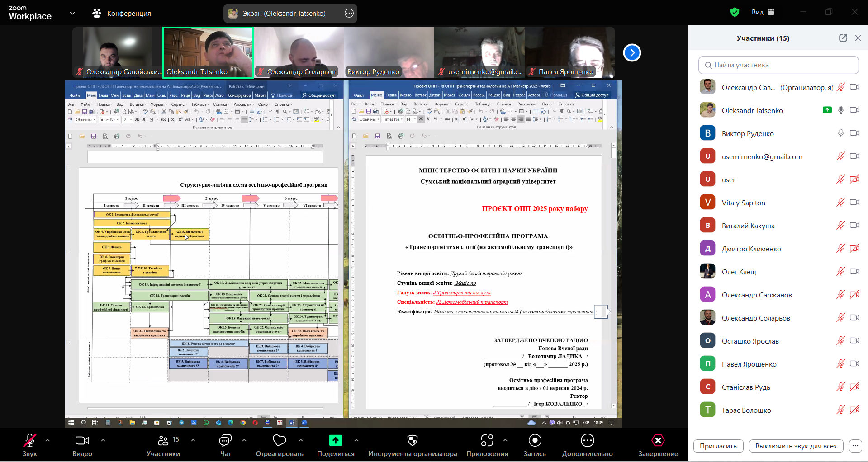Click the React (Отреагировать) heart icon
The width and height of the screenshot is (868, 462).
pyautogui.click(x=279, y=440)
